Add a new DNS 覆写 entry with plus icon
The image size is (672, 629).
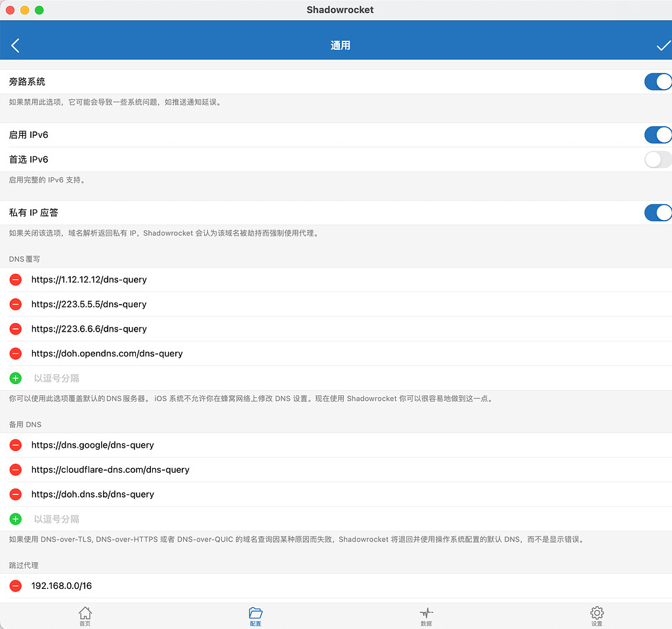[x=16, y=378]
